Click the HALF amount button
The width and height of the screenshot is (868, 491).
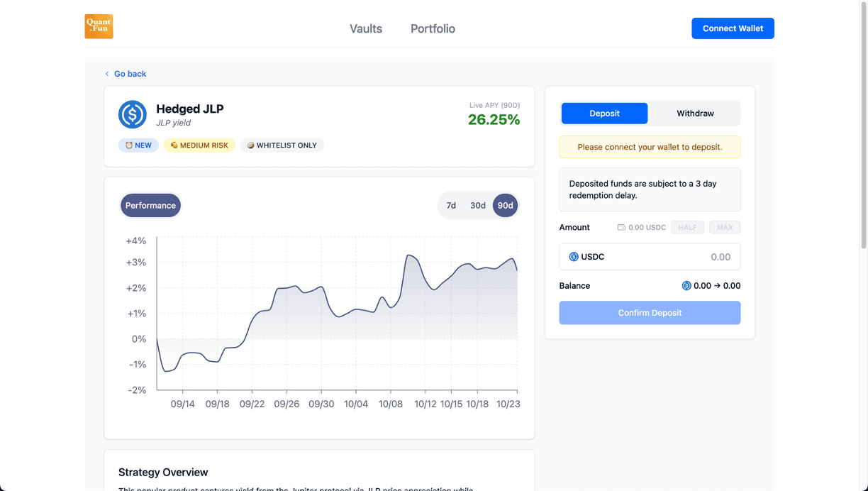687,228
